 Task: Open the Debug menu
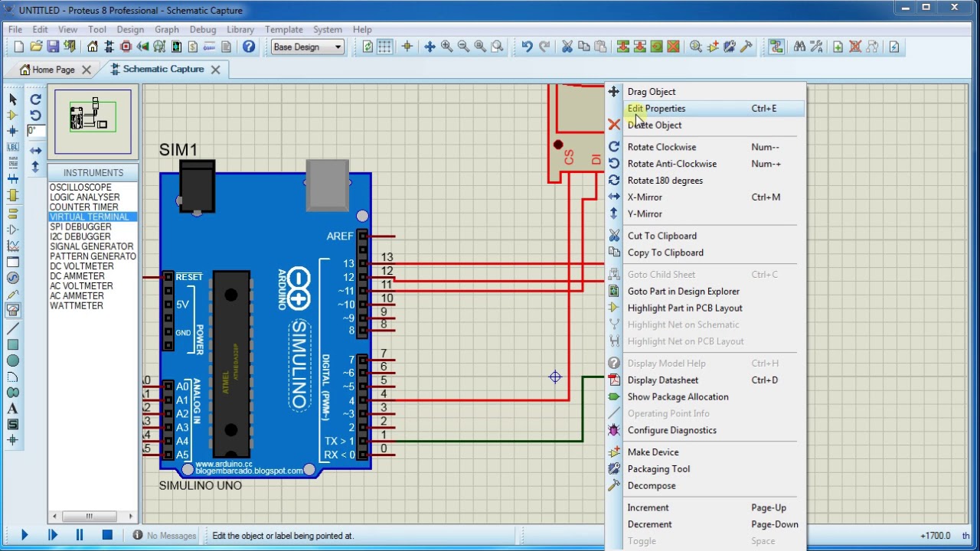203,30
